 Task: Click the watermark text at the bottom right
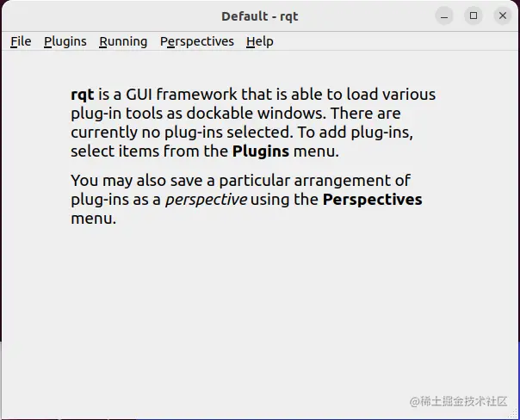pos(458,401)
